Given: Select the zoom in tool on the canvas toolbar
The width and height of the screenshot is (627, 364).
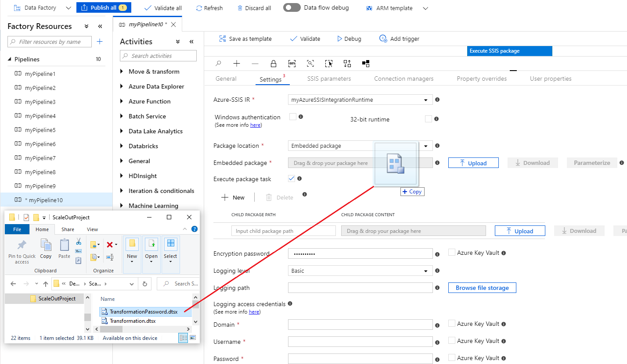Looking at the screenshot, I should coord(237,63).
